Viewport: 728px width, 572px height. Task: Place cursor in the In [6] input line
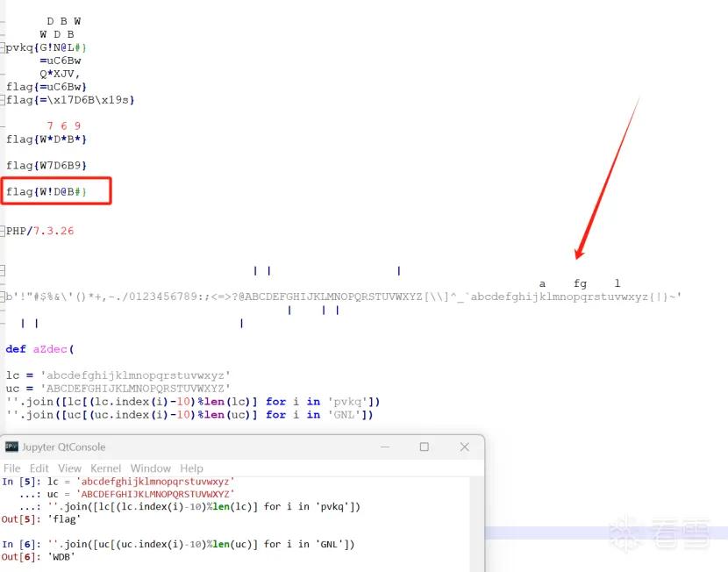pos(201,544)
